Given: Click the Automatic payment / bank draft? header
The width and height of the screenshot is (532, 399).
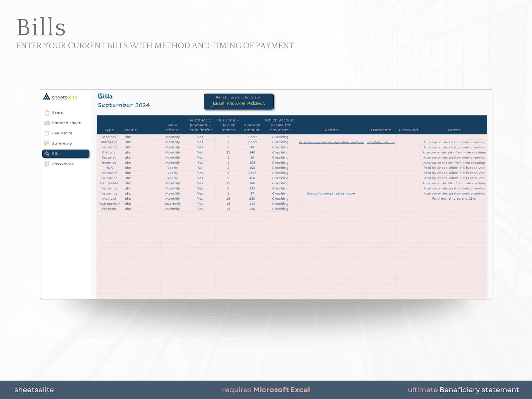Looking at the screenshot, I should point(200,125).
